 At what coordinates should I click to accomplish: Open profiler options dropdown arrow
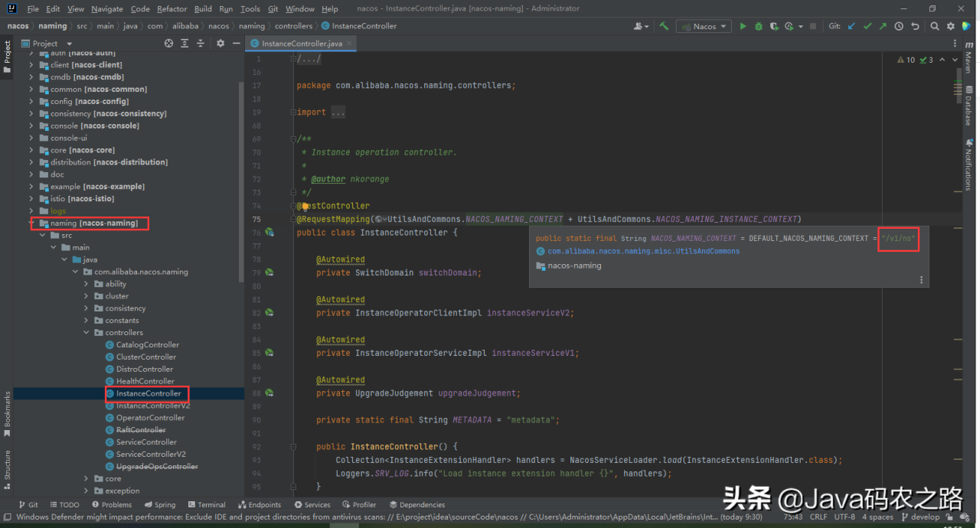pos(800,26)
